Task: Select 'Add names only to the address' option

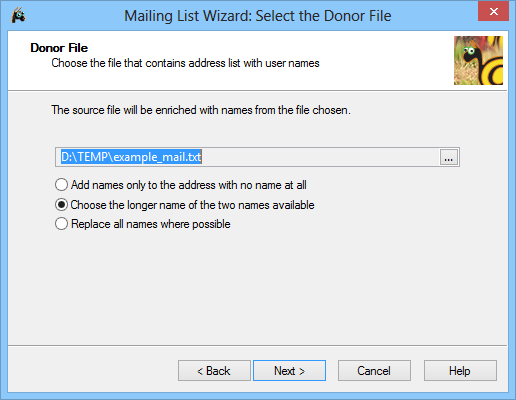Action: tap(62, 185)
